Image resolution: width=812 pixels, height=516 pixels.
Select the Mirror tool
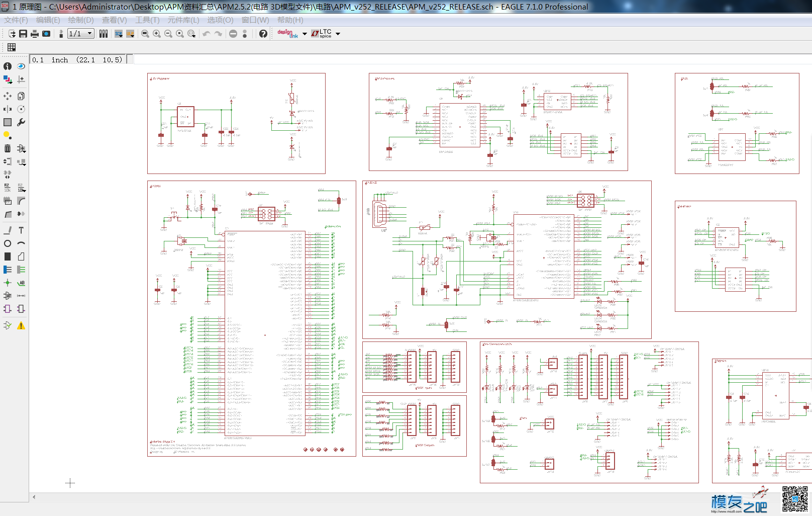coord(8,109)
